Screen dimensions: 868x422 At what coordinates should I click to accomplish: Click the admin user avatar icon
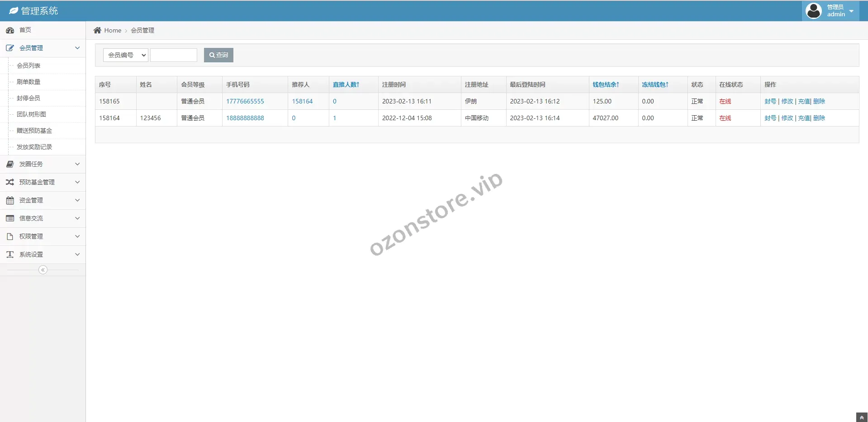(814, 11)
